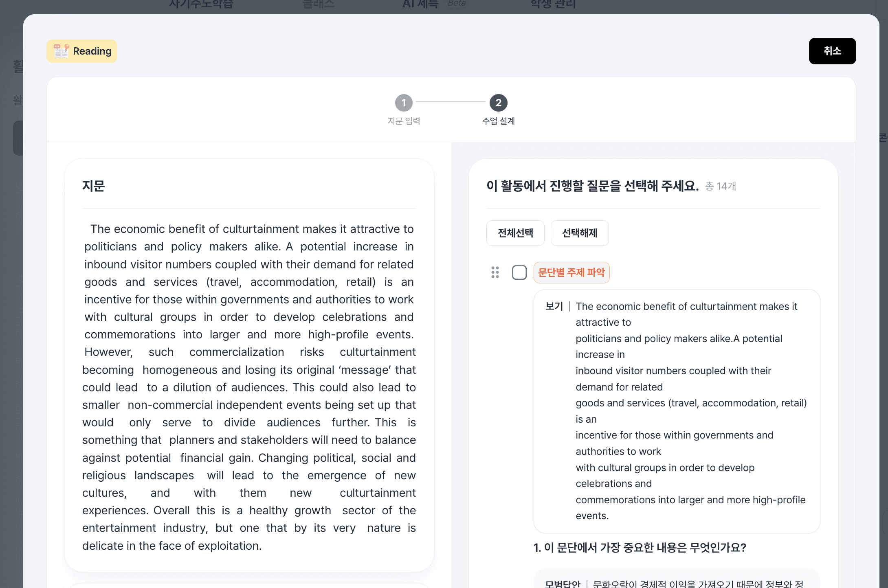Click the 선택해제 button
This screenshot has height=588, width=888.
tap(579, 233)
